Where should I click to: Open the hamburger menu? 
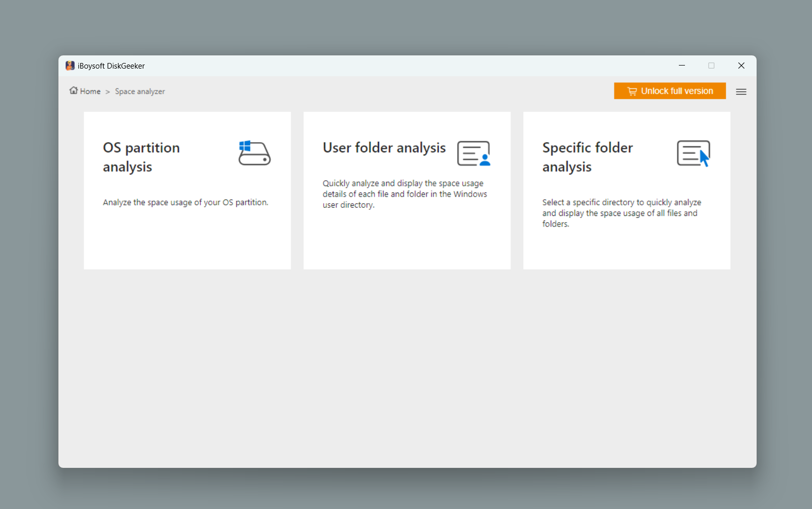[x=741, y=92]
